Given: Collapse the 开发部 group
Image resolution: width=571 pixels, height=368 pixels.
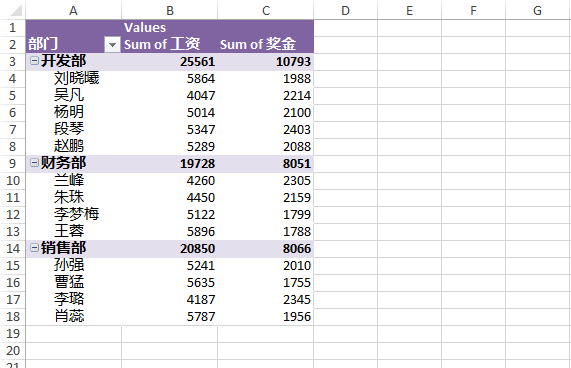Looking at the screenshot, I should click(34, 61).
